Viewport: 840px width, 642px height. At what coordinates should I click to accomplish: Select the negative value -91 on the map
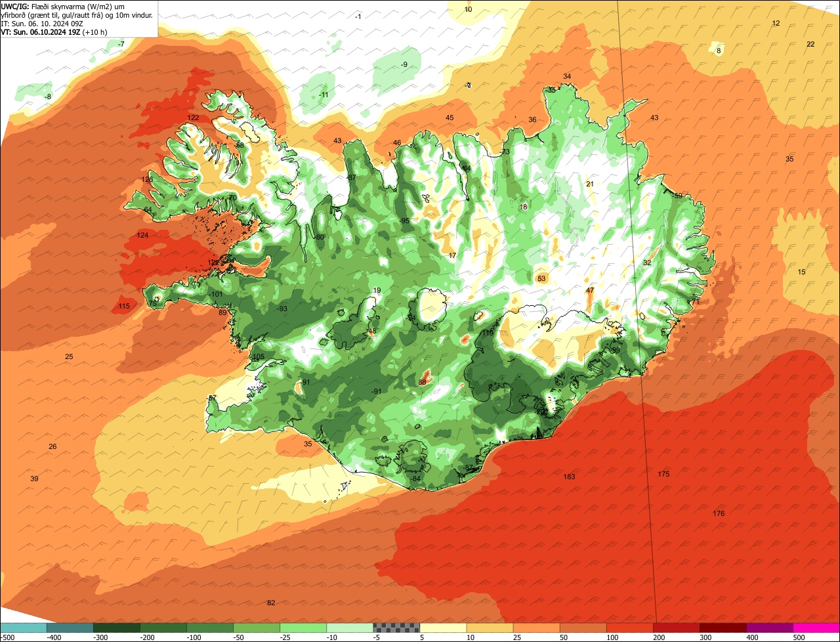tap(375, 391)
